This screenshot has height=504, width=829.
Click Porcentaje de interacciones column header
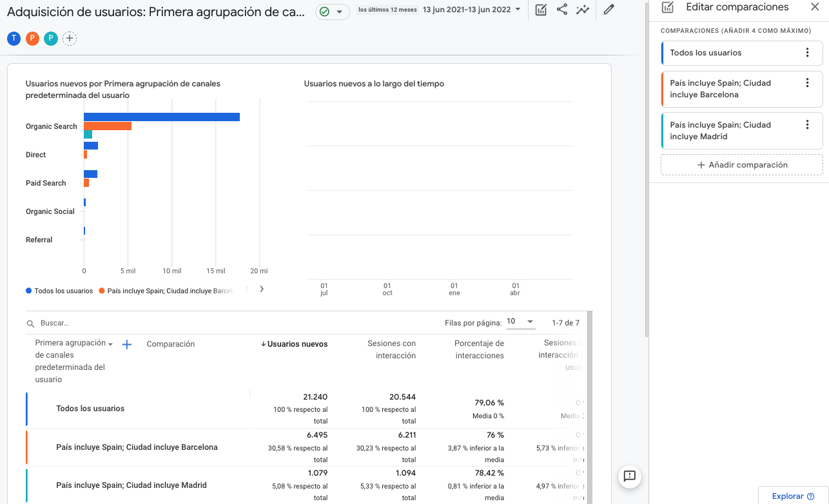(479, 350)
